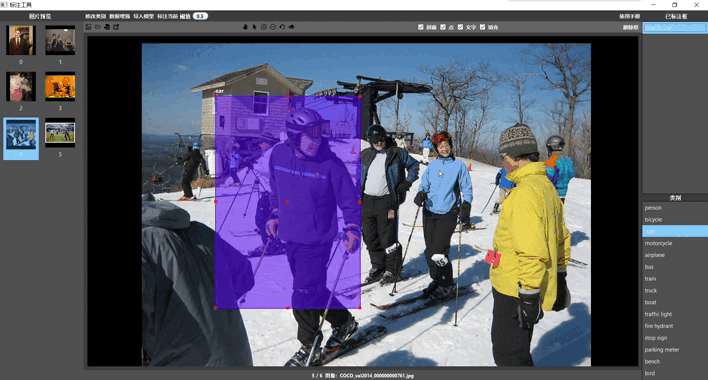This screenshot has height=380, width=708.
Task: Click the bottom-left corner handle of purple box
Action: click(215, 308)
